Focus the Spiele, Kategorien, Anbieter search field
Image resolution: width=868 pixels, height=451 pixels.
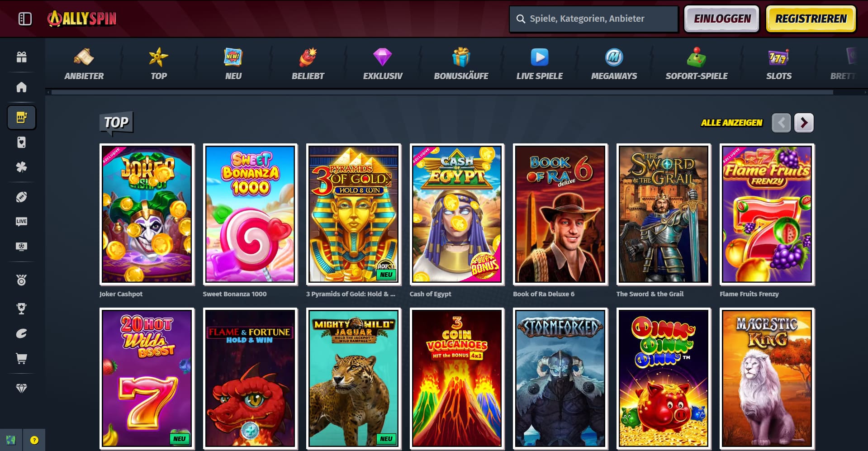click(x=593, y=19)
